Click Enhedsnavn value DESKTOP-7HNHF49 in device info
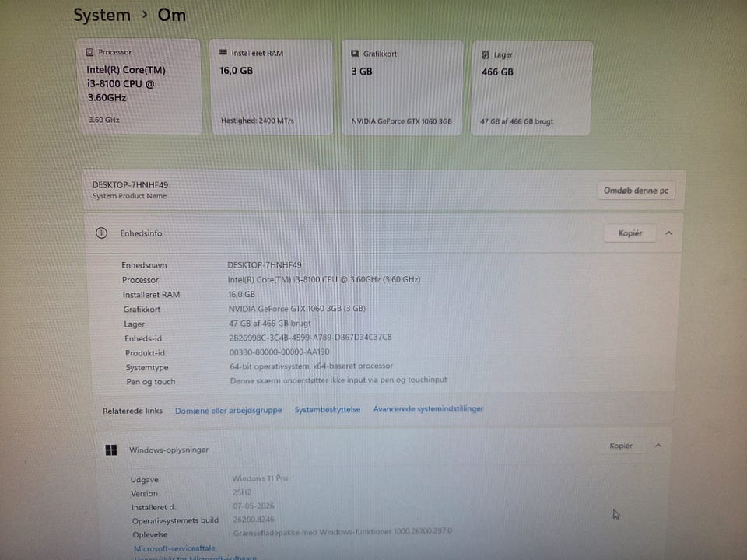Viewport: 747px width, 560px height. [x=265, y=264]
